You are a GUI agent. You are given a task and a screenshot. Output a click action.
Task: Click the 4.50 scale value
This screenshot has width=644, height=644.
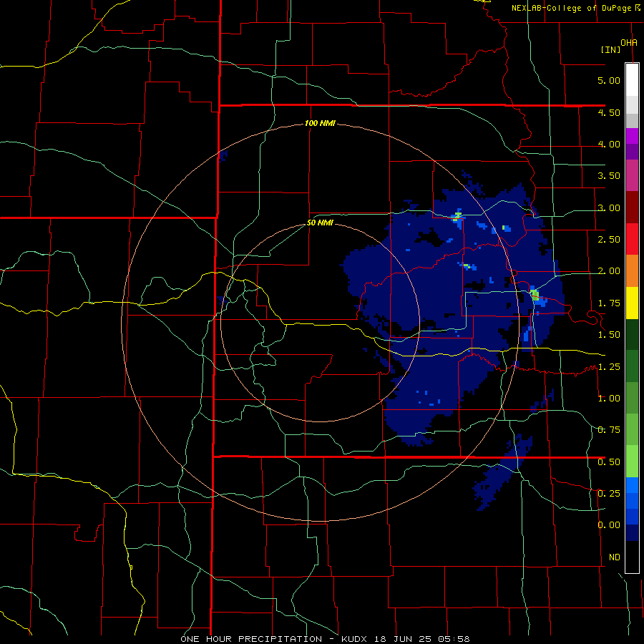609,112
